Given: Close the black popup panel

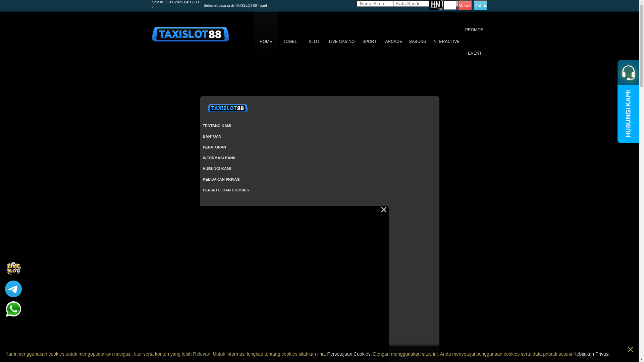Looking at the screenshot, I should tap(384, 210).
